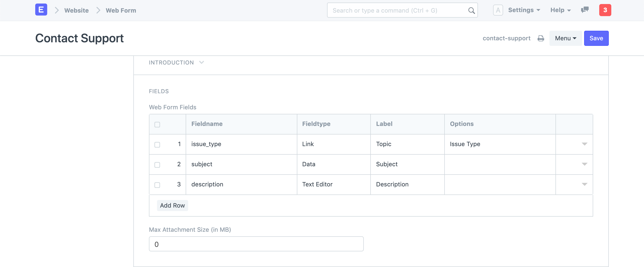644x267 pixels.
Task: Click the contact-support route link
Action: tap(507, 38)
